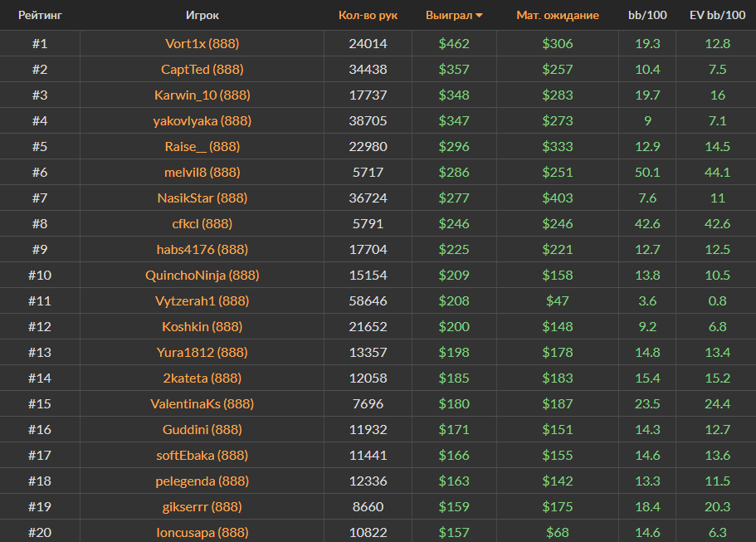The image size is (756, 542).
Task: Sort by the Выиграл column arrow
Action: point(479,16)
